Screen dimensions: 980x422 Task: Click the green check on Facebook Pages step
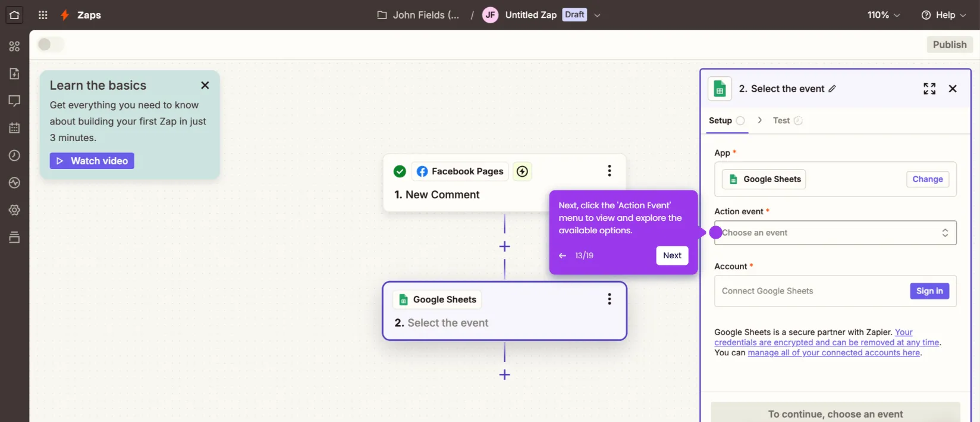point(400,171)
